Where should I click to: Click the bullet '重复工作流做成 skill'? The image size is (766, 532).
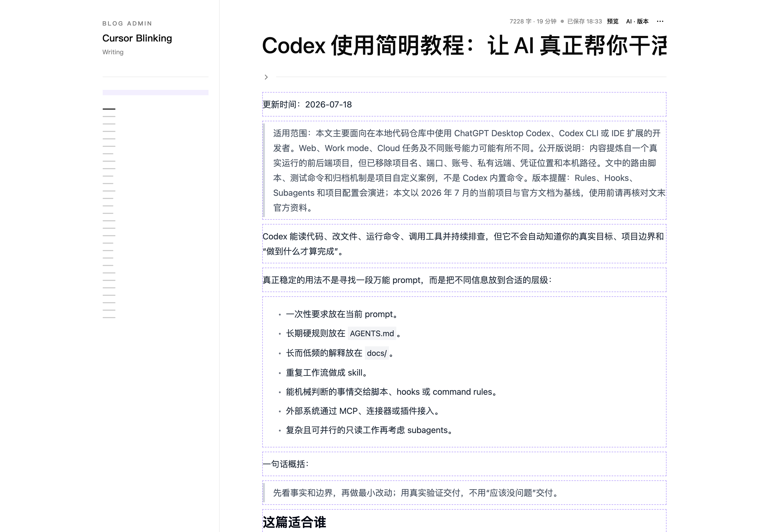pyautogui.click(x=327, y=372)
